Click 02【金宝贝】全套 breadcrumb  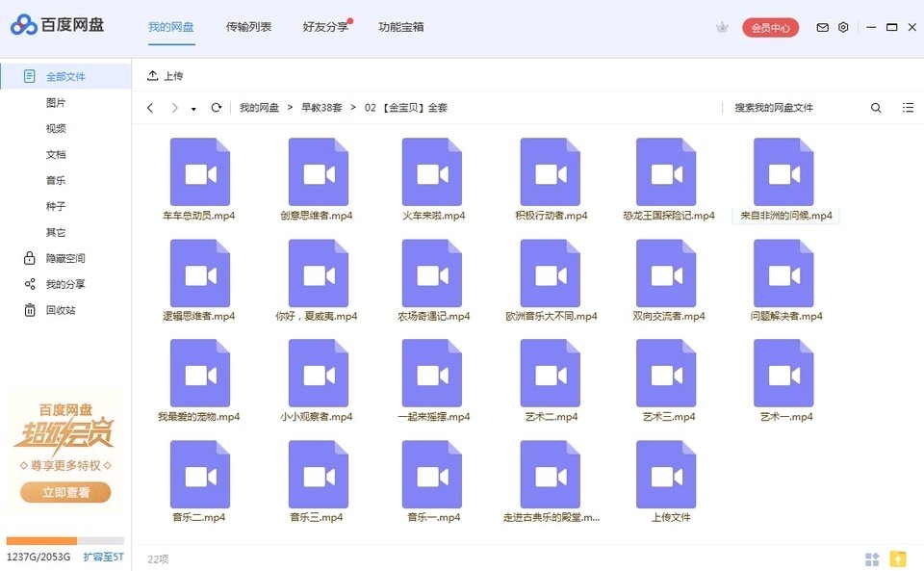tap(406, 108)
